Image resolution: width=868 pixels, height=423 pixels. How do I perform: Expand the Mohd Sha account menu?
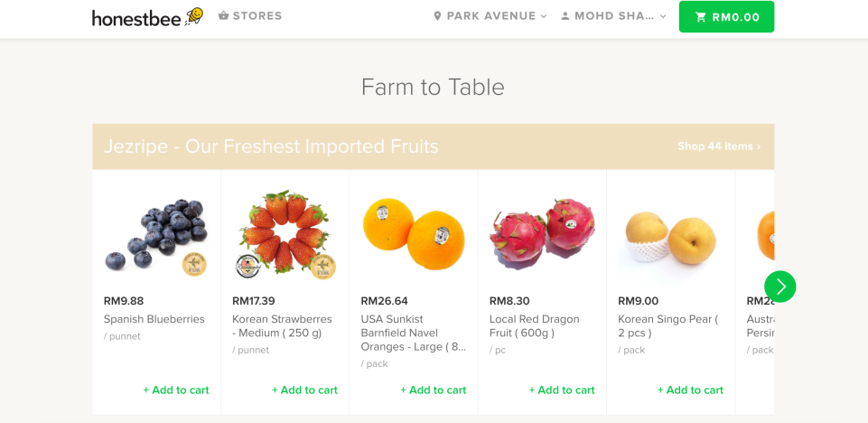pyautogui.click(x=613, y=16)
